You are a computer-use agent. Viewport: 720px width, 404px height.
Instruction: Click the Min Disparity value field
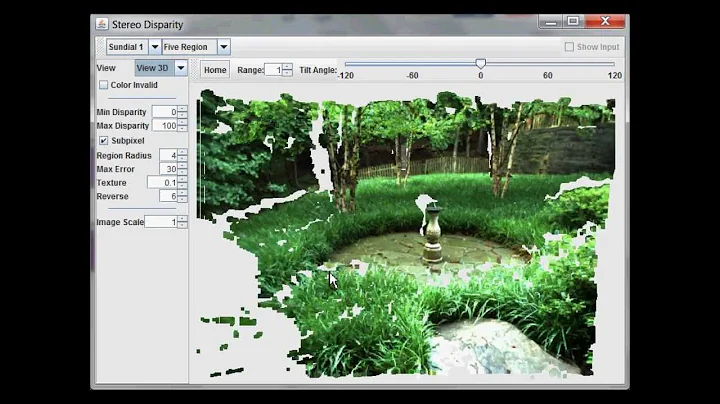click(164, 112)
